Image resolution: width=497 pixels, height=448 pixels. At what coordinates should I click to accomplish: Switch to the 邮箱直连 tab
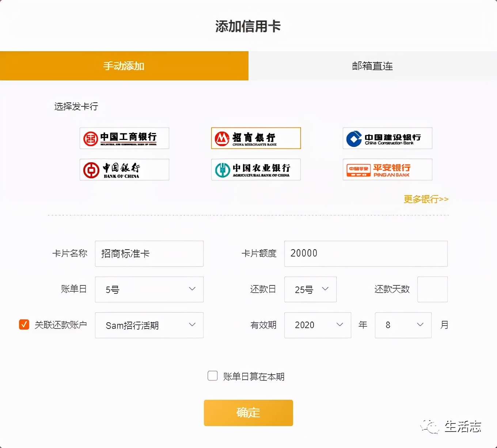[x=372, y=66]
